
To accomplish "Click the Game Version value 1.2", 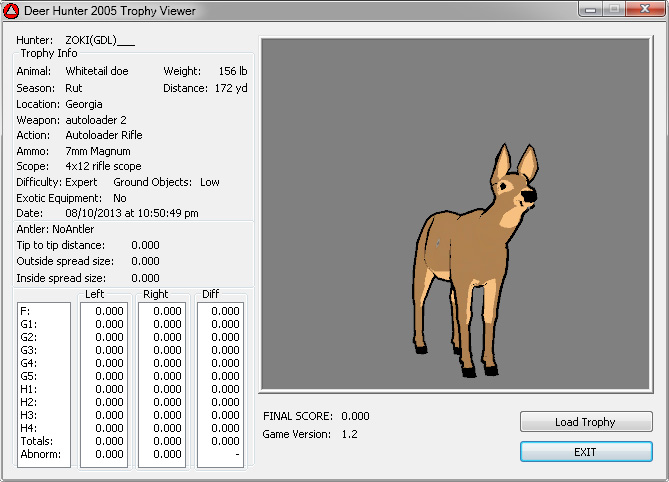I will 349,434.
